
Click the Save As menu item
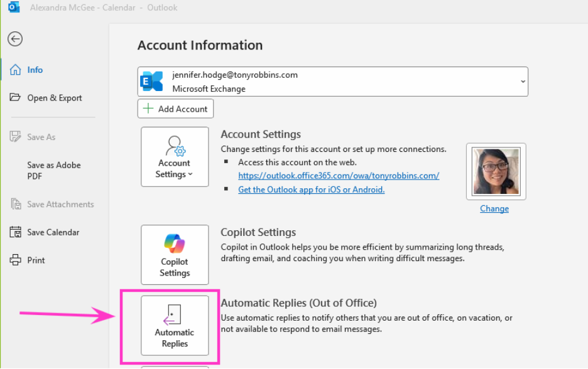tap(41, 137)
